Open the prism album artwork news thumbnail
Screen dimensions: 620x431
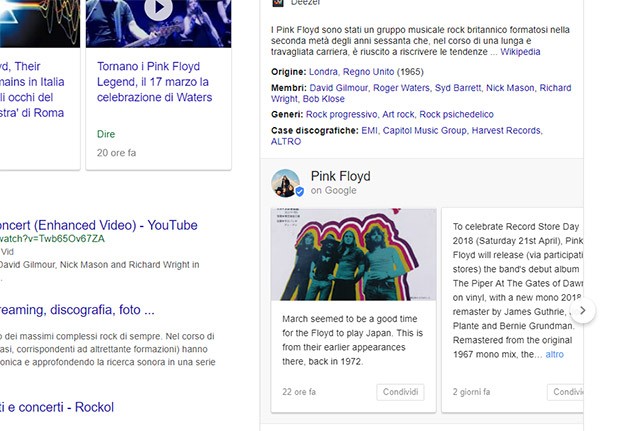coord(40,24)
